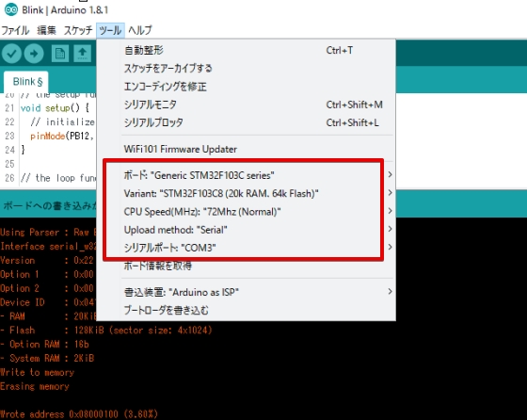Click the 'Erasing memory' console line
Screen dimensions: 527x420
35,386
